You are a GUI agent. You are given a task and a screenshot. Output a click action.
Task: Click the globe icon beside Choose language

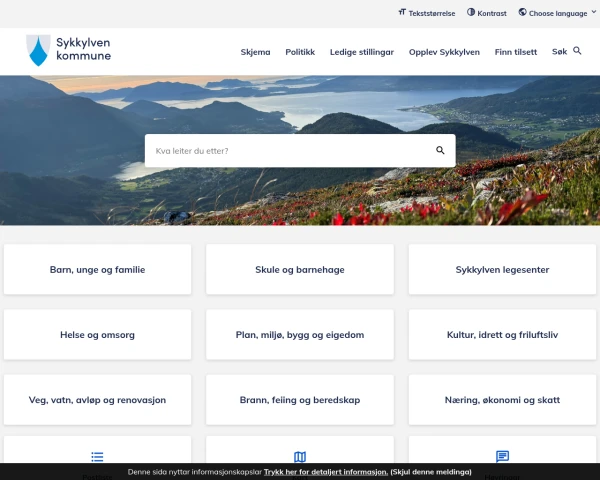click(x=522, y=13)
